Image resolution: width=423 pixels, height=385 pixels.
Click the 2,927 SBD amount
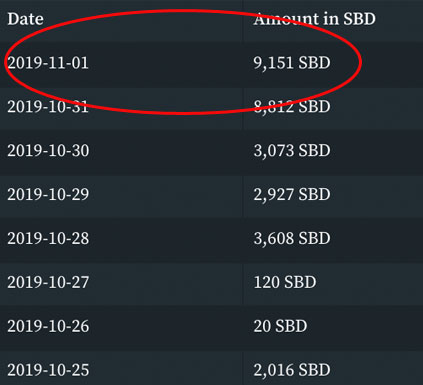(x=292, y=195)
